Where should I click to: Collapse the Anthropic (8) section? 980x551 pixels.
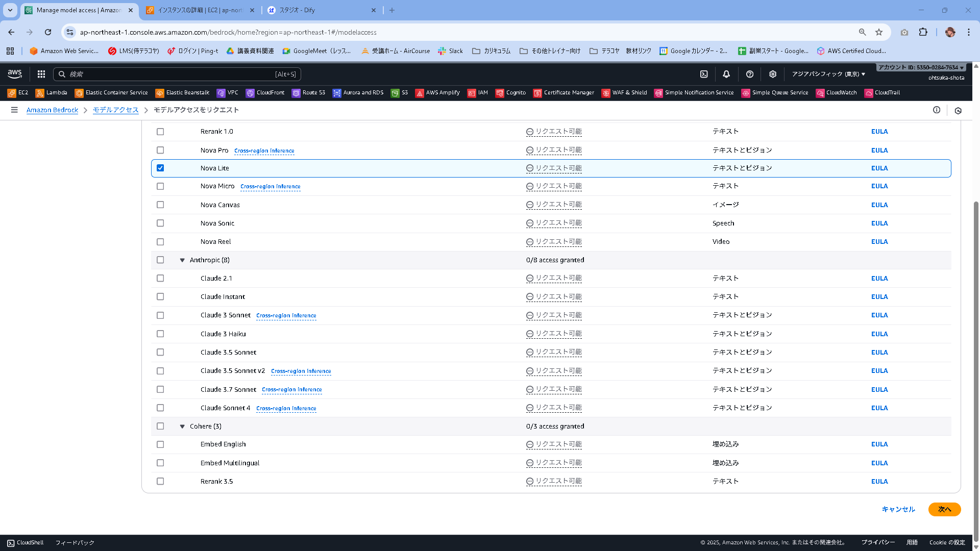(x=182, y=260)
